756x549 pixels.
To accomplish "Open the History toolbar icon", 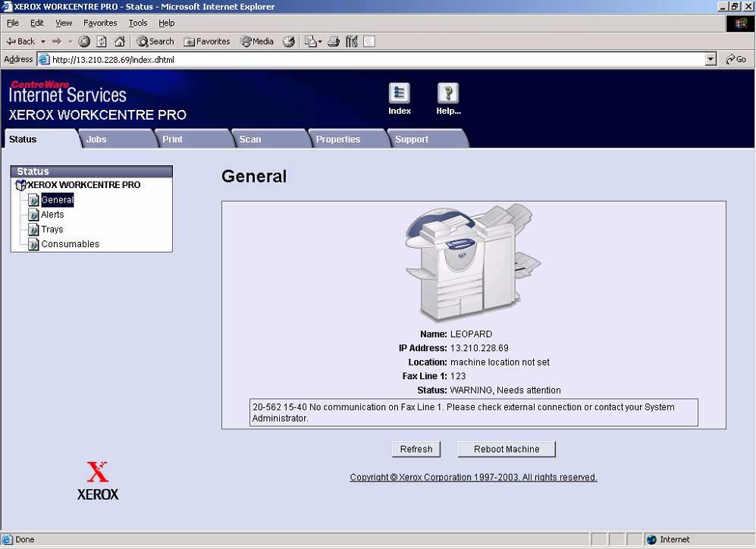I will pyautogui.click(x=289, y=42).
